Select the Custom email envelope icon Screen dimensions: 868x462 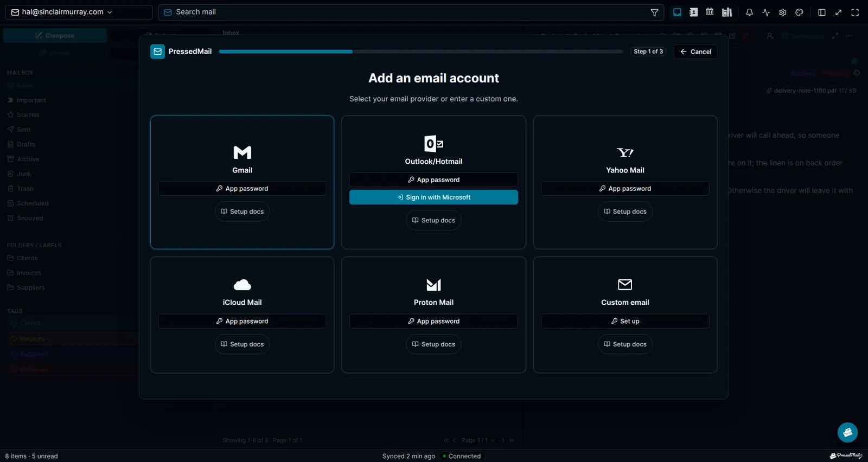pyautogui.click(x=625, y=285)
